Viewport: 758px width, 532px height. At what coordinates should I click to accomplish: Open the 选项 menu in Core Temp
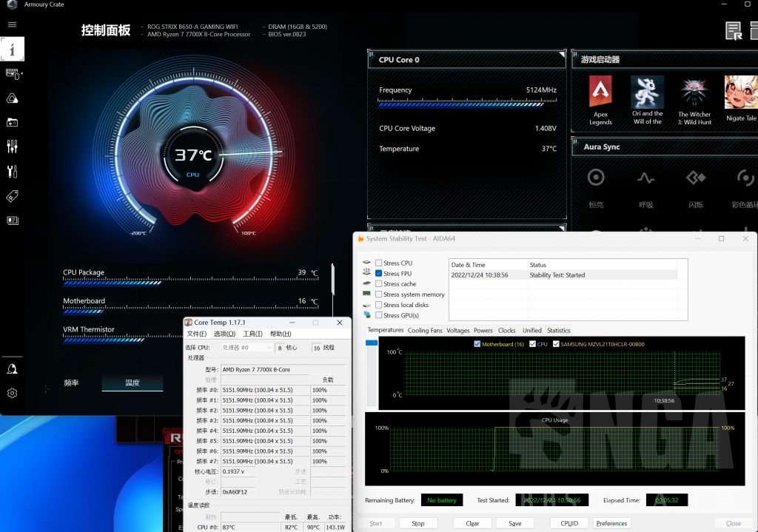point(224,334)
